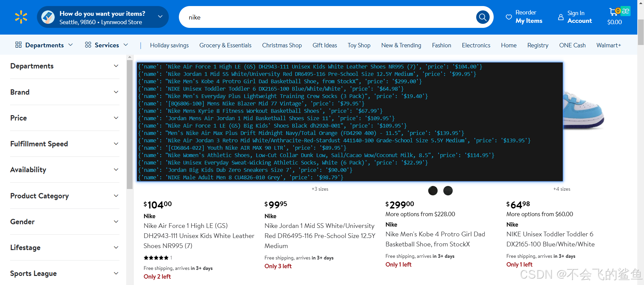Click the Services icon in nav bar
644x285 pixels.
click(x=88, y=45)
